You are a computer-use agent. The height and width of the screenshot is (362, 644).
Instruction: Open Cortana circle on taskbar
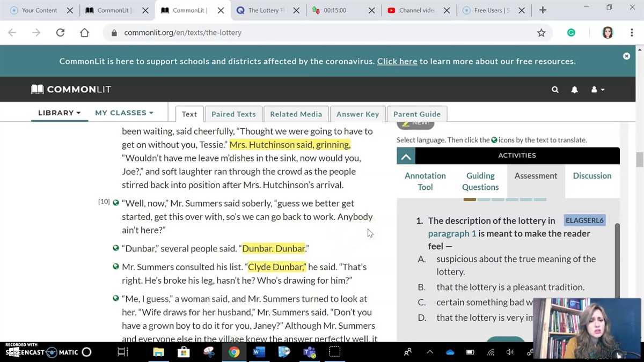tap(86, 352)
